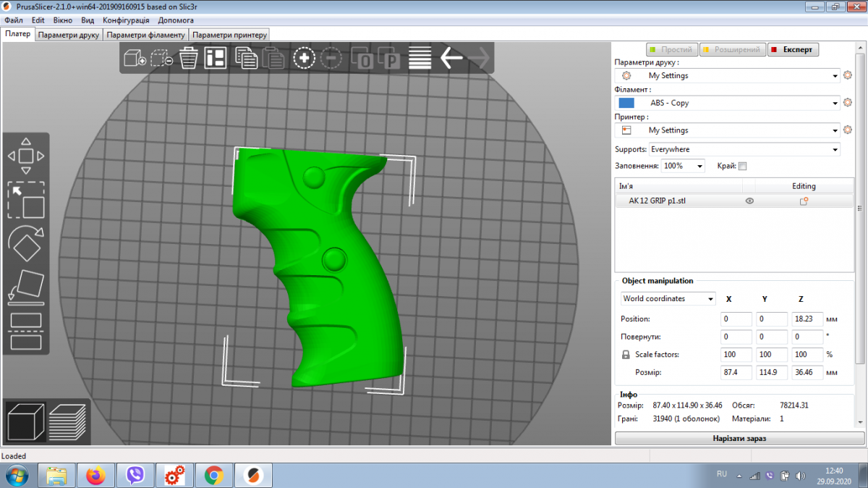868x488 pixels.
Task: Click the Add object cube icon
Action: click(x=135, y=59)
